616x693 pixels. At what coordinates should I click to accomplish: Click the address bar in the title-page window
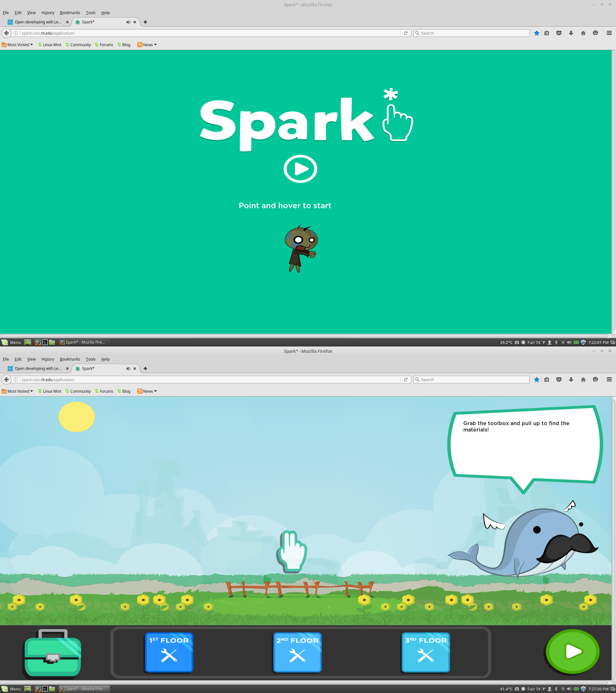(x=210, y=33)
